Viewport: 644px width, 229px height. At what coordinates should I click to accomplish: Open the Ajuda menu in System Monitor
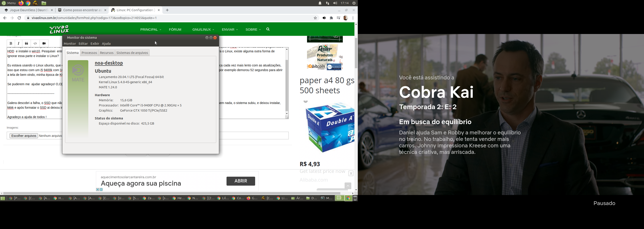tap(106, 44)
